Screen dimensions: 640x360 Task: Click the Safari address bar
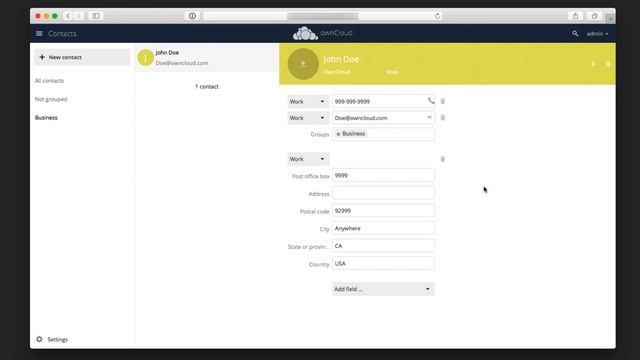tap(323, 16)
